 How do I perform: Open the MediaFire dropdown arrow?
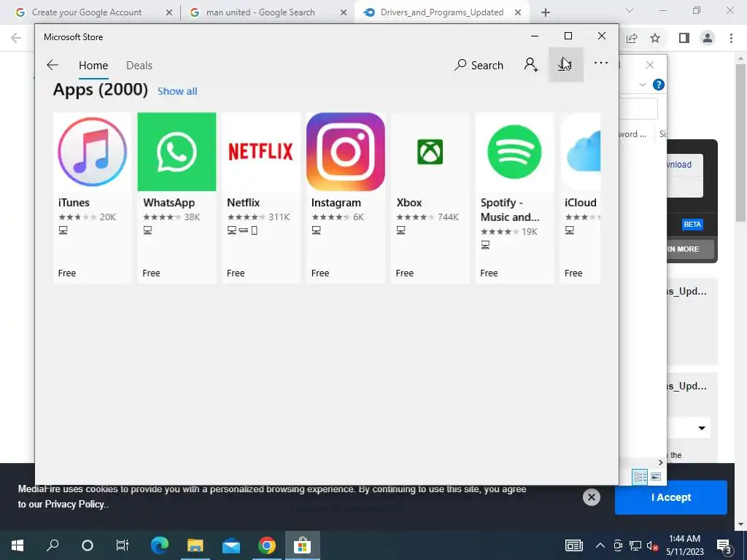click(702, 428)
